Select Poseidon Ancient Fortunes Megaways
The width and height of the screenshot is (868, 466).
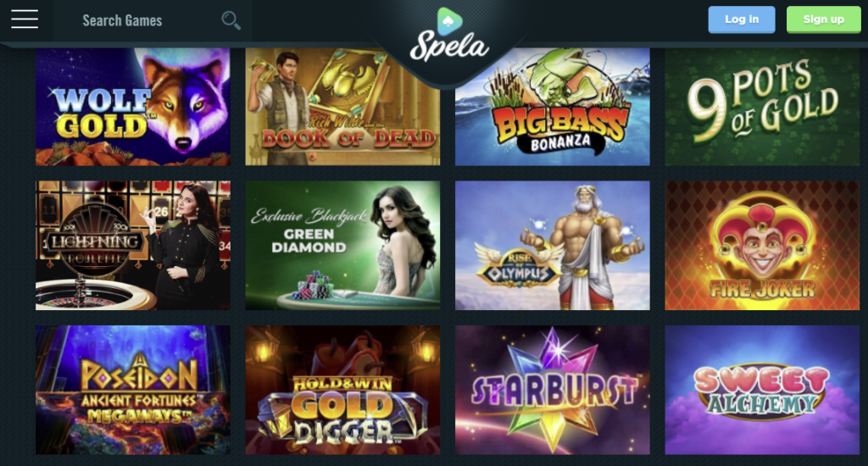coord(133,391)
